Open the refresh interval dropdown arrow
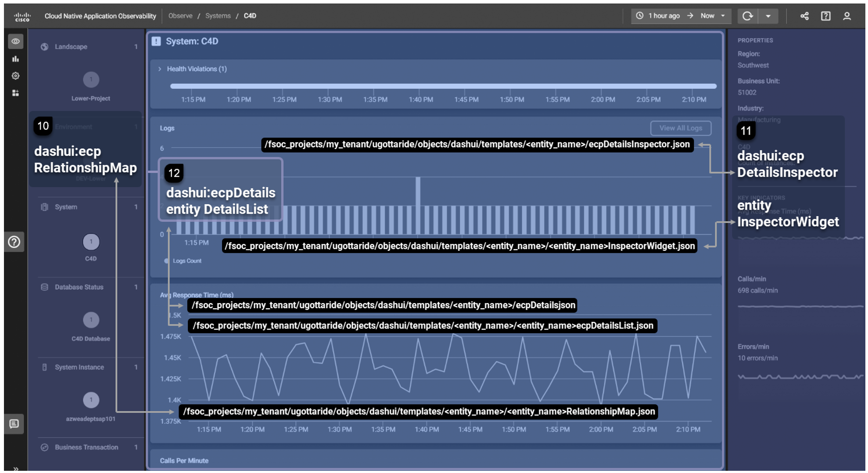 click(768, 16)
